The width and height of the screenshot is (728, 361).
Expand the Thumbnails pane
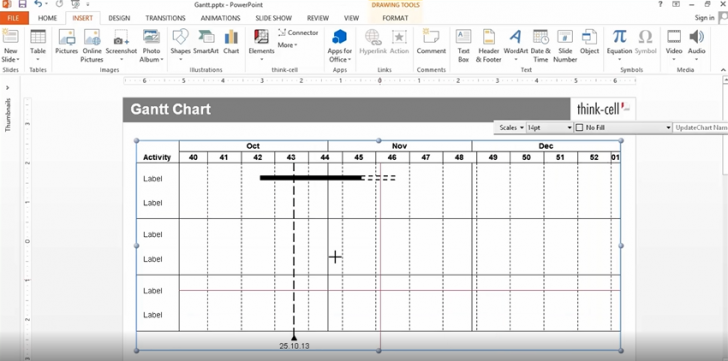coord(7,87)
